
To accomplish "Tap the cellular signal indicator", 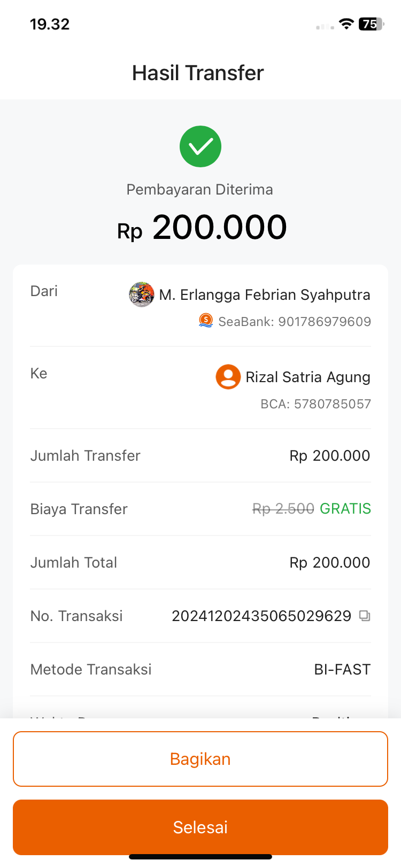I will [x=325, y=26].
